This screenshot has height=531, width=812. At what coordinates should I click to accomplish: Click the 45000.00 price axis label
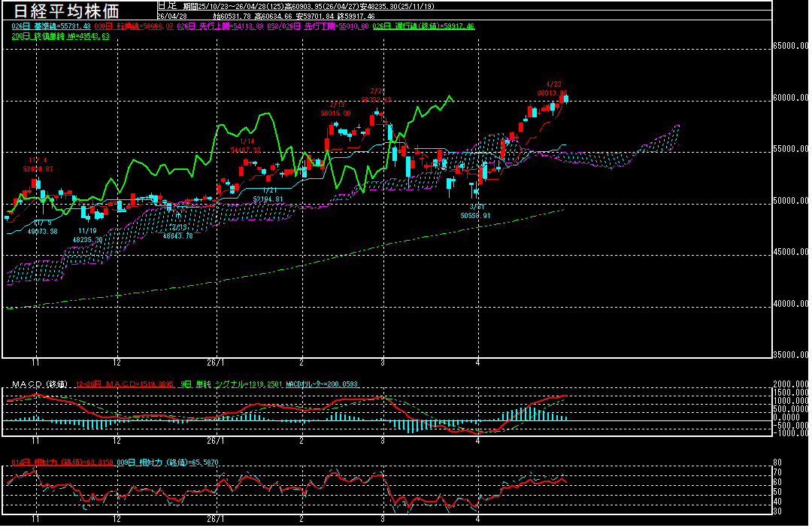(792, 253)
